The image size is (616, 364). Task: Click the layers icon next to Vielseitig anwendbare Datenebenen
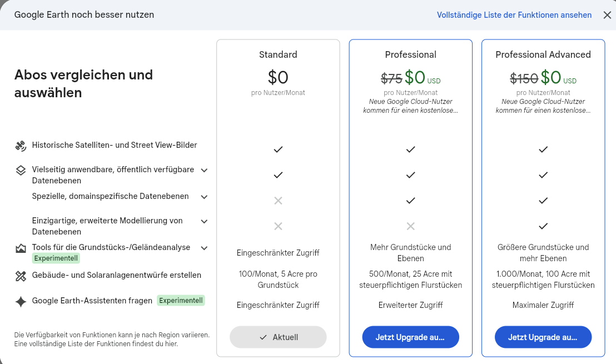click(21, 170)
